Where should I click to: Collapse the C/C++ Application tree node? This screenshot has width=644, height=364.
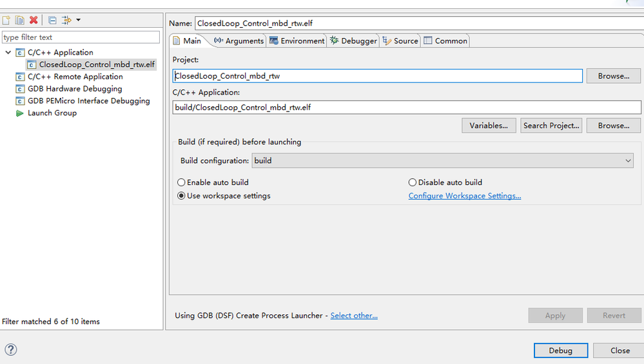(x=8, y=52)
